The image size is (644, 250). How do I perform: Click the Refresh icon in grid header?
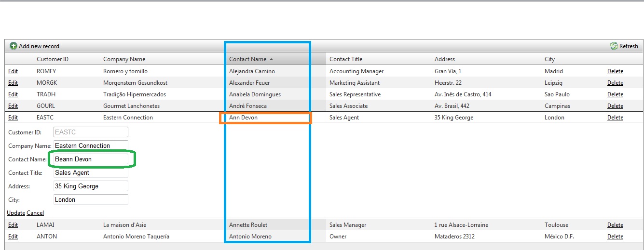(614, 46)
